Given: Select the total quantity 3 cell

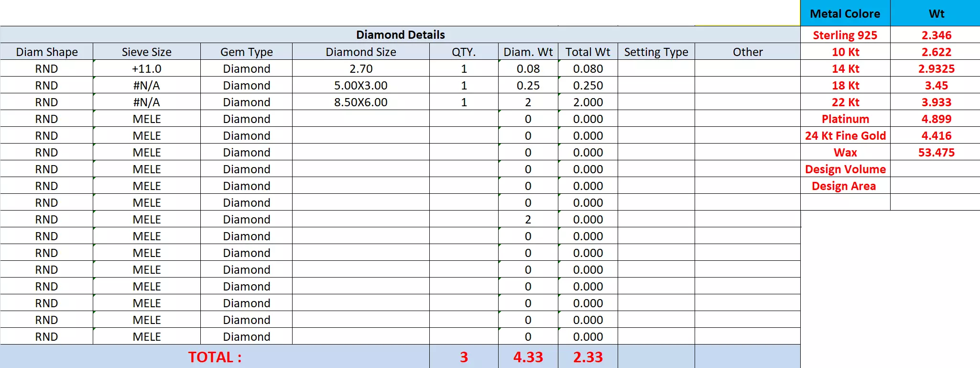Looking at the screenshot, I should [x=464, y=357].
